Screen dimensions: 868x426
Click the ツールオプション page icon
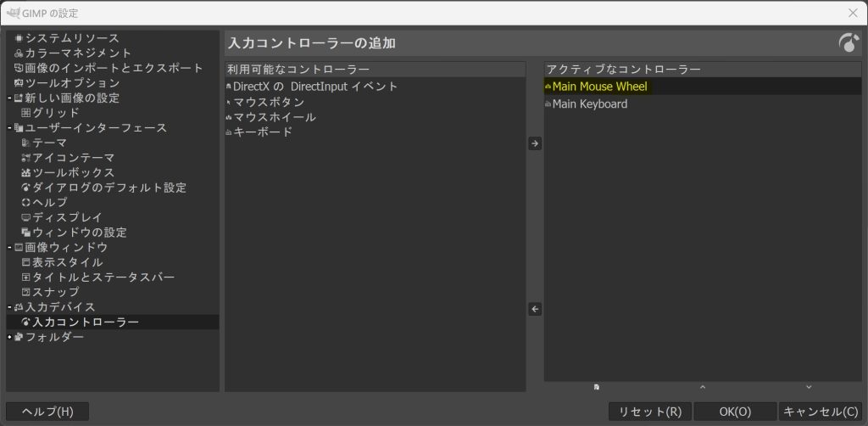(x=19, y=83)
